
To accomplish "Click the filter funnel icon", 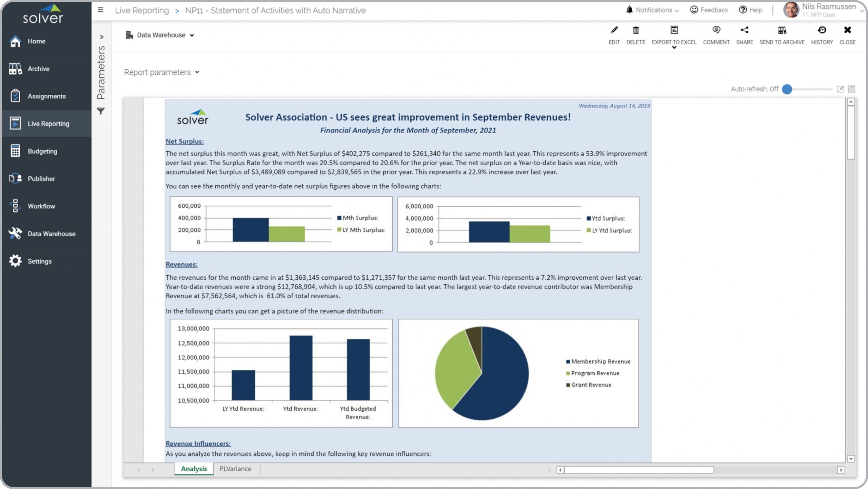I will [101, 111].
